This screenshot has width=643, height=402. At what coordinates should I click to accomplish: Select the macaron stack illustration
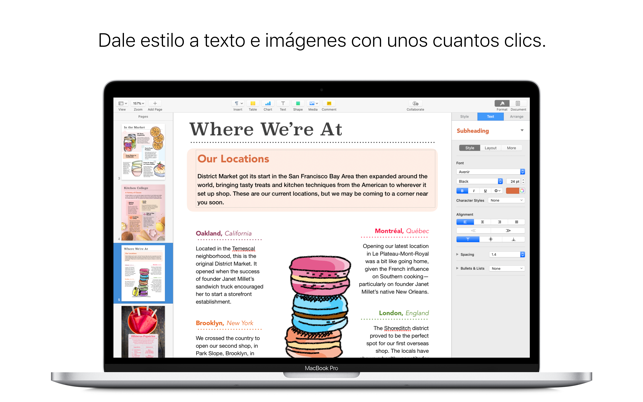point(318,307)
